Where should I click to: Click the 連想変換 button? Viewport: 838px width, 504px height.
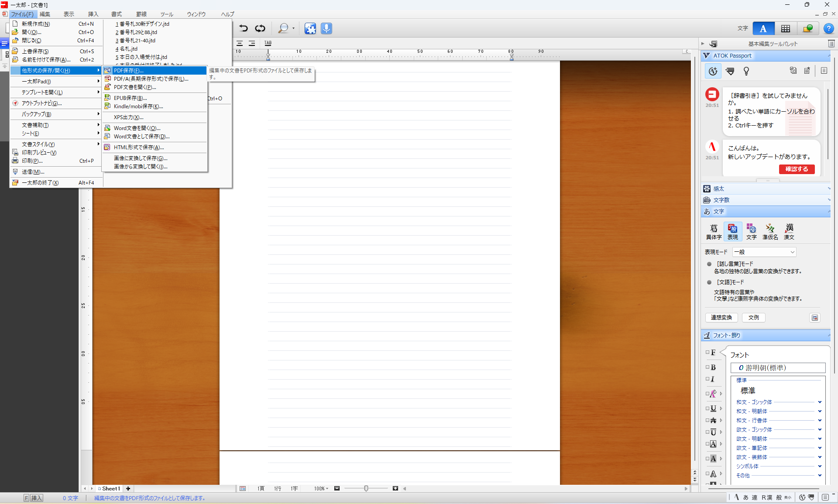coord(721,317)
